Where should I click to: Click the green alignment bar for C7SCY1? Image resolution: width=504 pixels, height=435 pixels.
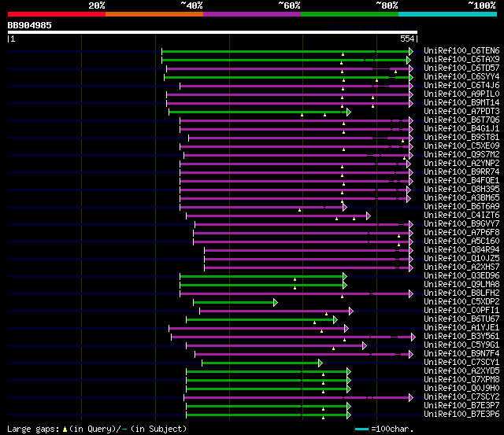coord(261,363)
